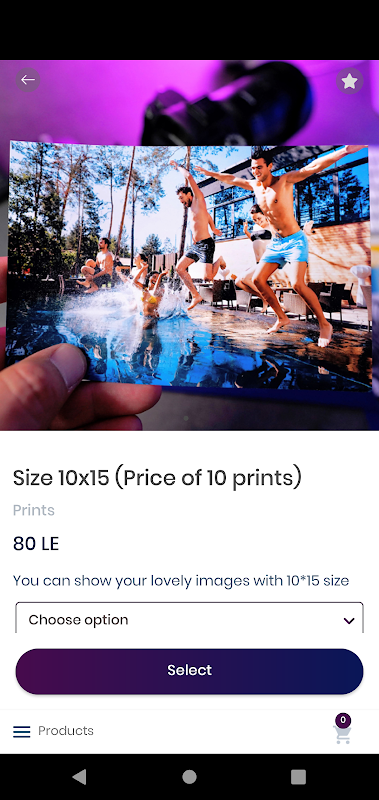Tap the lovely images description text

coord(181,581)
